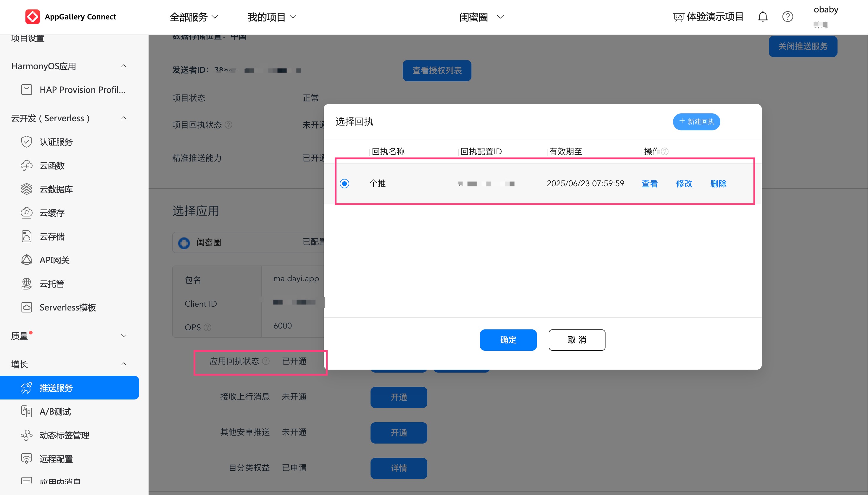Collapse the 云开发 Serverless section
868x495 pixels.
(123, 118)
